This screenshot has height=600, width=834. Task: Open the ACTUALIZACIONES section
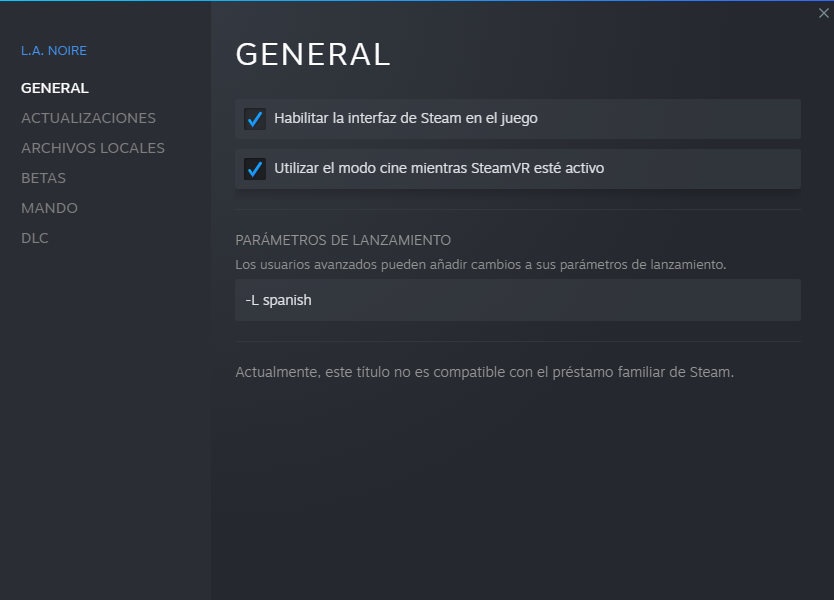(x=88, y=118)
